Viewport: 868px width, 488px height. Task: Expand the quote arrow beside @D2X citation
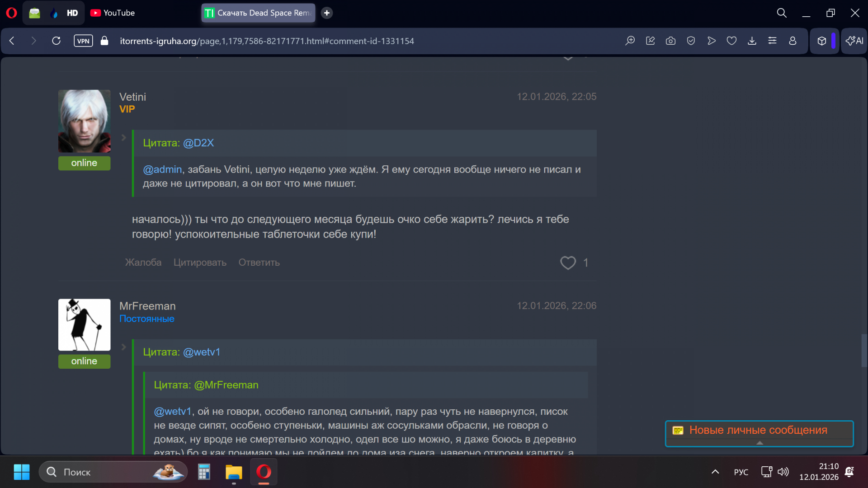pyautogui.click(x=123, y=138)
